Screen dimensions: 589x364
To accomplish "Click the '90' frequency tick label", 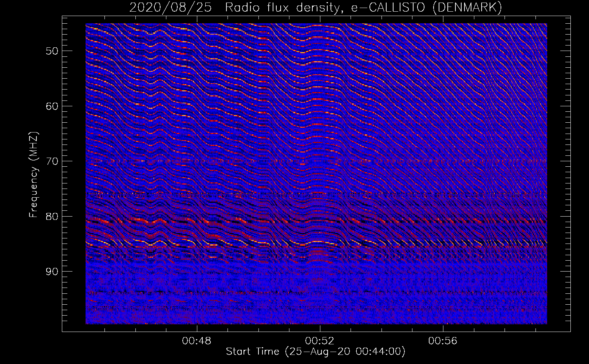I will coord(52,272).
